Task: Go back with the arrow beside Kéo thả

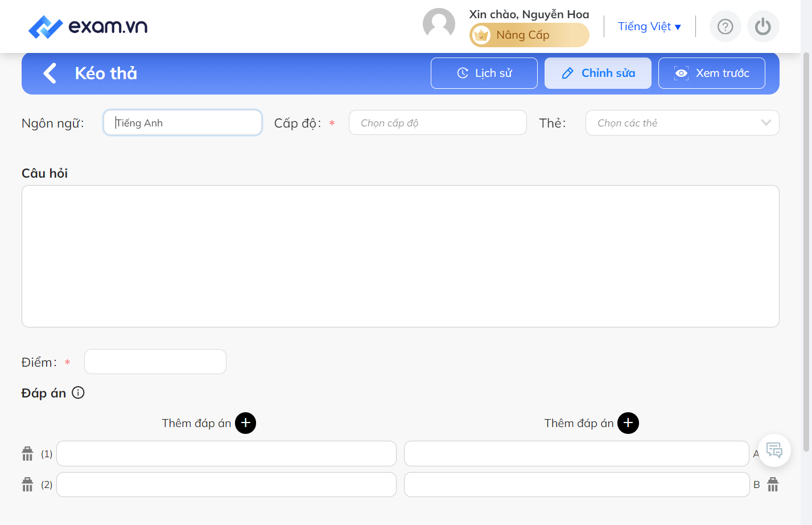Action: tap(50, 73)
